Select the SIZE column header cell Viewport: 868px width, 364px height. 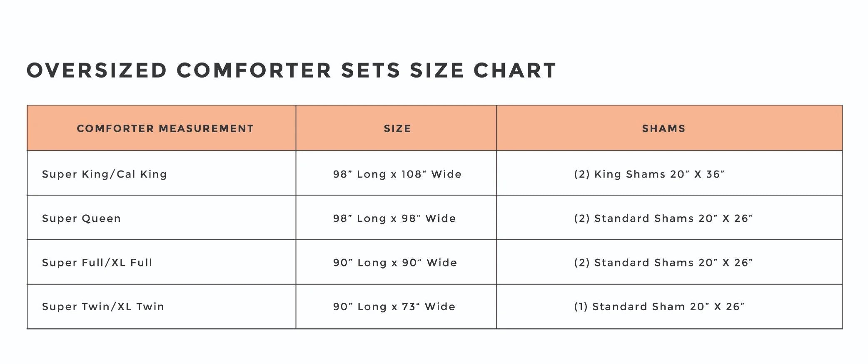coord(397,128)
